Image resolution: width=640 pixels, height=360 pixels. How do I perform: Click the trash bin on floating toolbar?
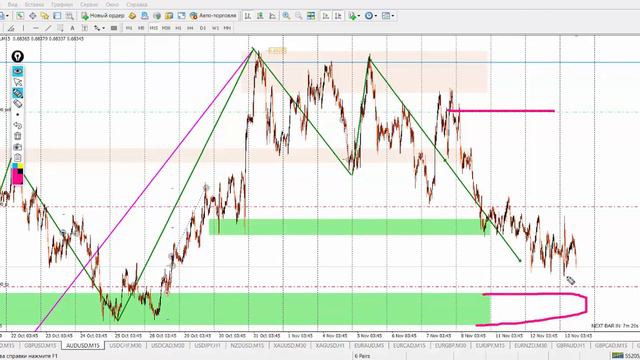point(18,136)
